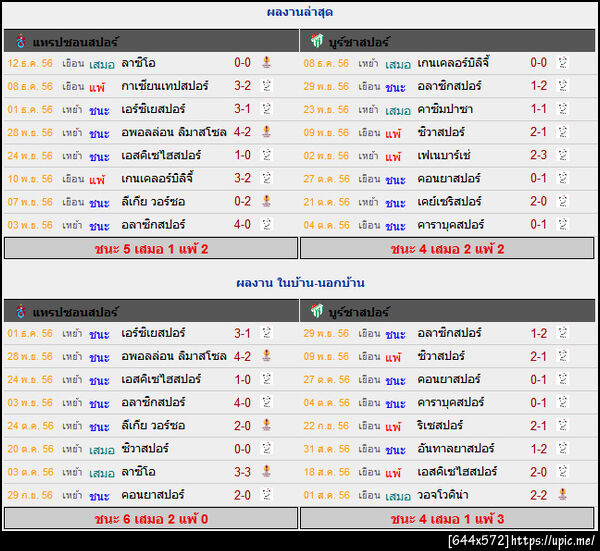600x551 pixels.
Task: Click the date 21 ต.ค. 56
Action: tap(326, 202)
